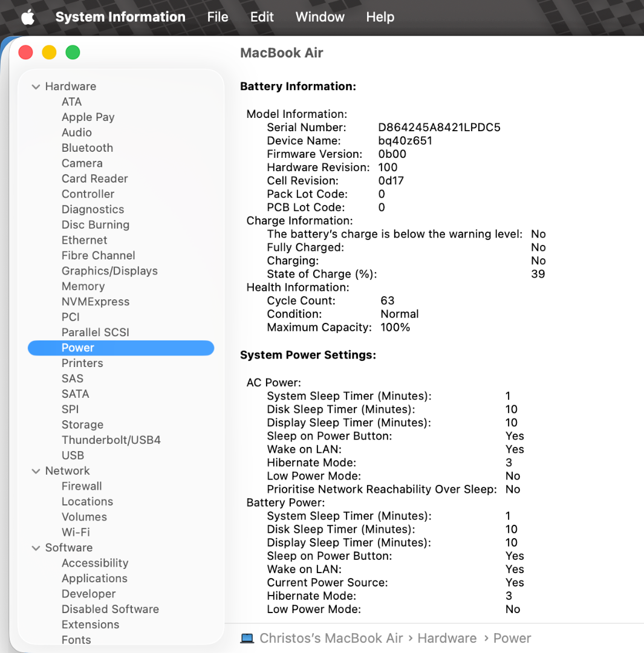Select Memory in the sidebar
The width and height of the screenshot is (644, 653).
[83, 287]
